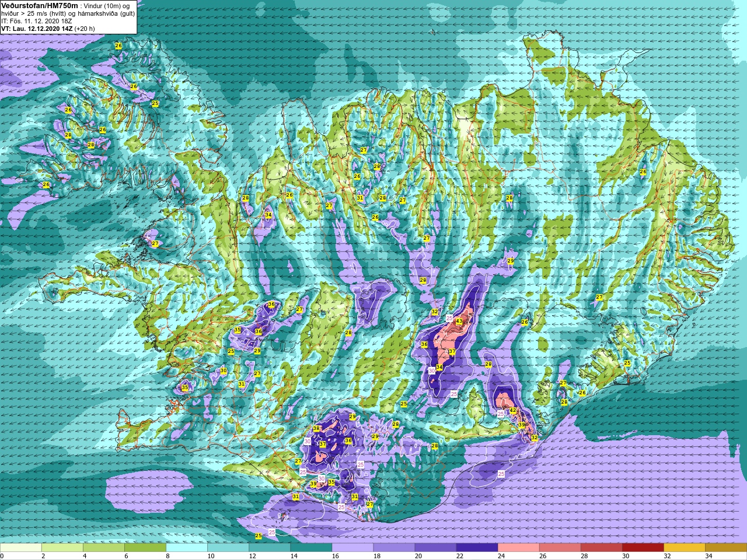Pick the teal 12–14 legend swatch
This screenshot has width=747, height=560.
270,548
